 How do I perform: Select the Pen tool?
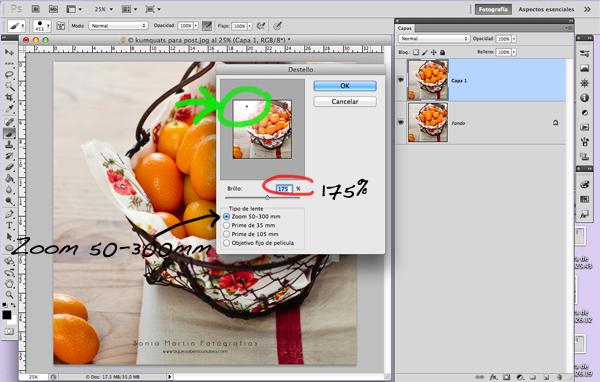(x=9, y=214)
